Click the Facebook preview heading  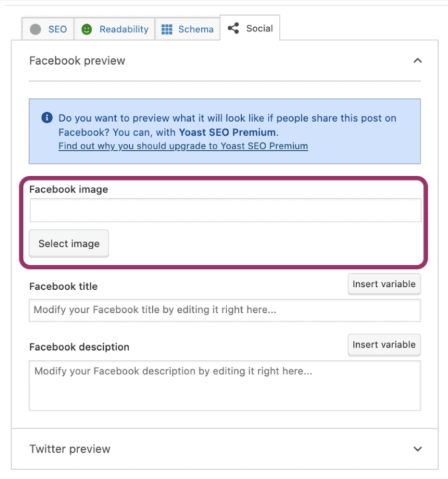click(x=77, y=61)
